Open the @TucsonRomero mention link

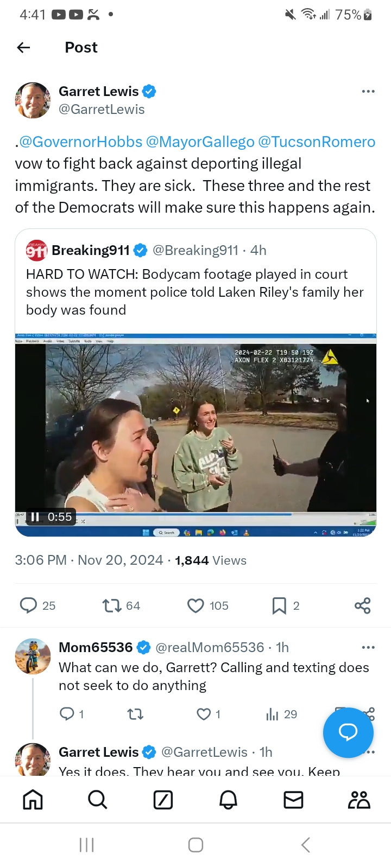tap(317, 142)
